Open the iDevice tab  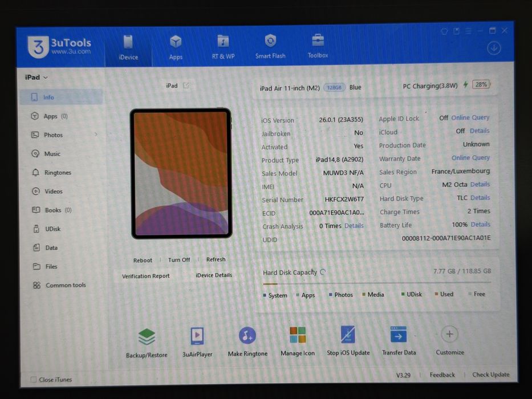click(128, 48)
